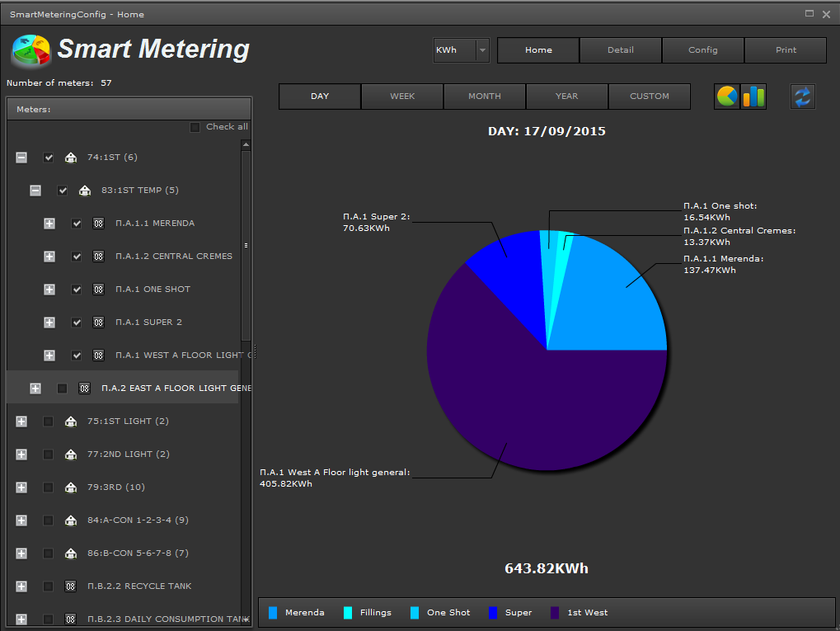This screenshot has height=631, width=840.
Task: Click meter icon beside Π.Β.2.2 RECYCLE TANK
Action: [x=71, y=586]
